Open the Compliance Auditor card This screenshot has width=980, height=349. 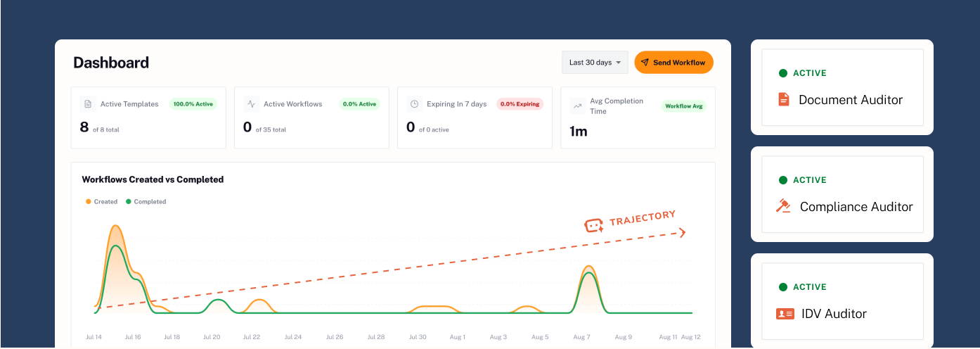(x=842, y=194)
